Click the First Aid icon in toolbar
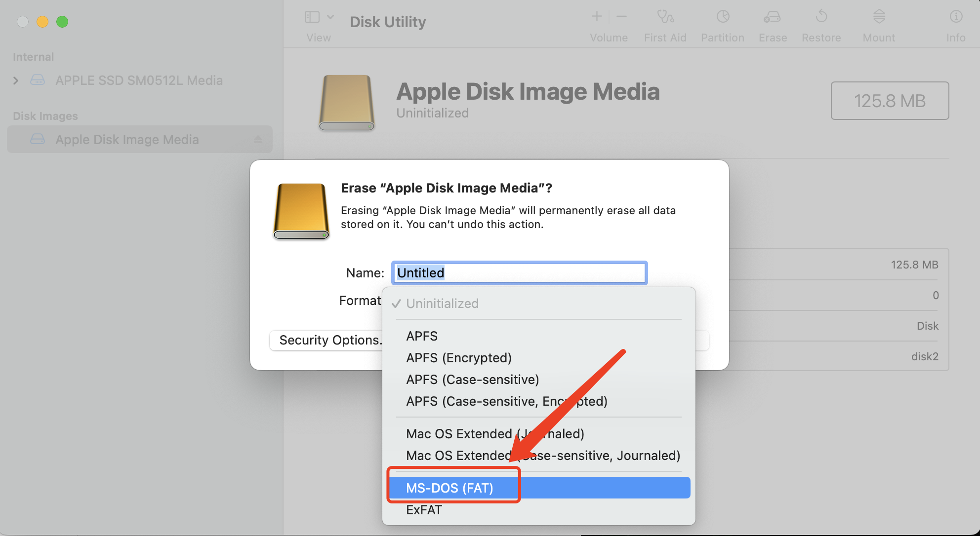Screen dimensions: 980x536 [x=665, y=16]
